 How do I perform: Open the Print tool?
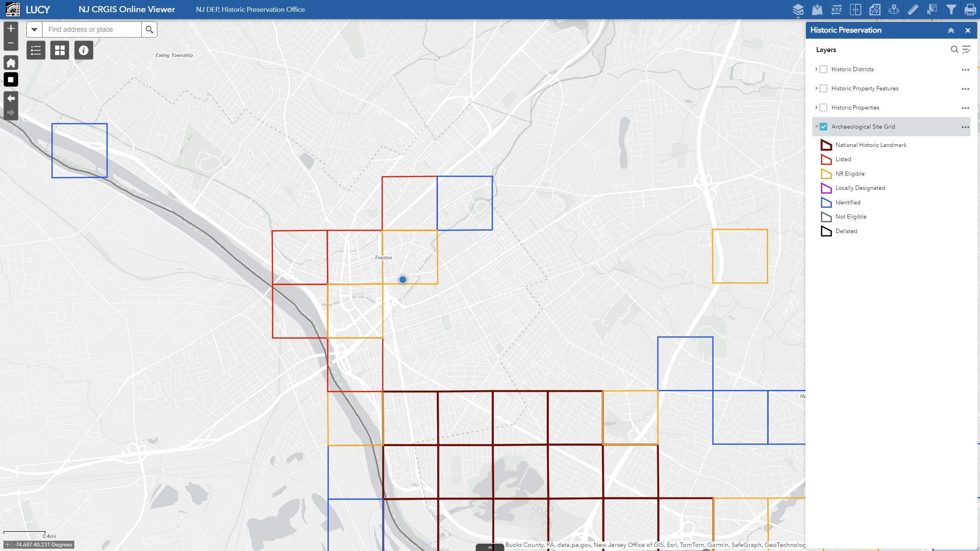coord(970,10)
